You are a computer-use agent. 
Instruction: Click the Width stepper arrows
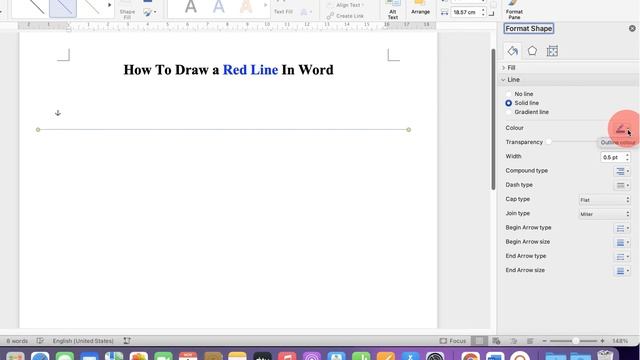(627, 157)
